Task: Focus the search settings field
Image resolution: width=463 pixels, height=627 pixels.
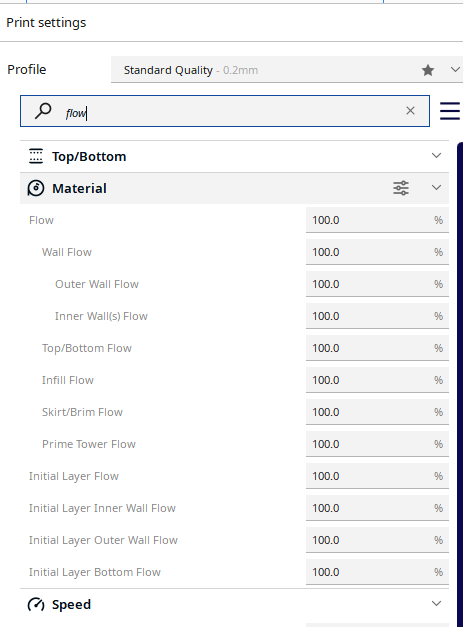Action: tap(225, 111)
